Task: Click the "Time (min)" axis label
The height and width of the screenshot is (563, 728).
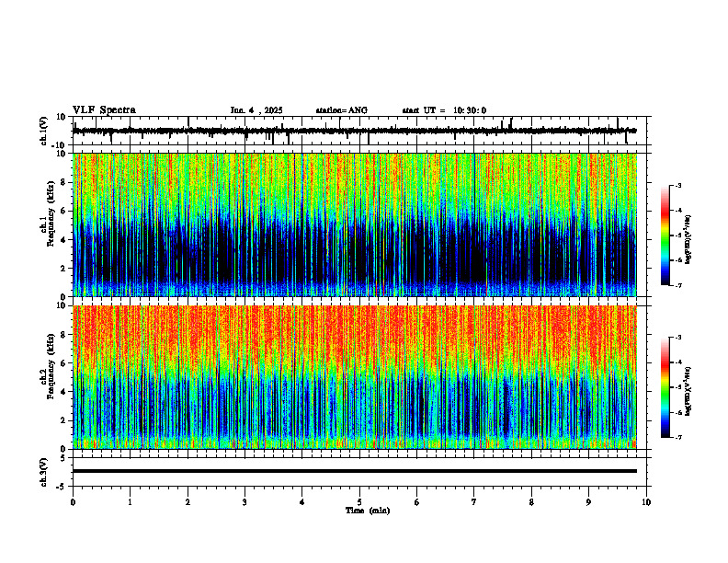Action: [368, 511]
